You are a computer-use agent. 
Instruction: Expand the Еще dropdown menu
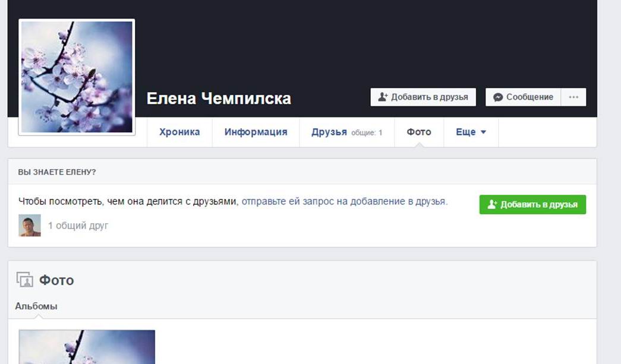pos(471,132)
